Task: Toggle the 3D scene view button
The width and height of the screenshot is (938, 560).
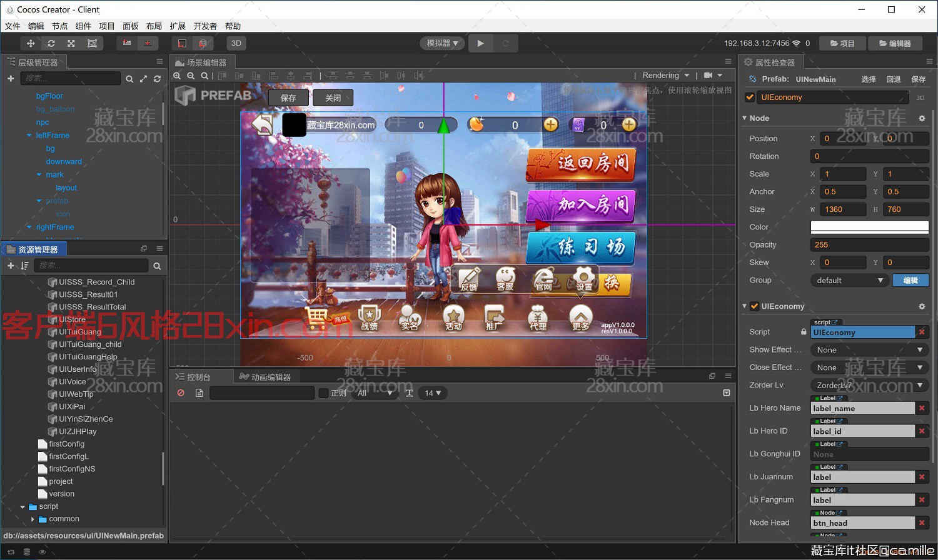Action: click(x=236, y=43)
